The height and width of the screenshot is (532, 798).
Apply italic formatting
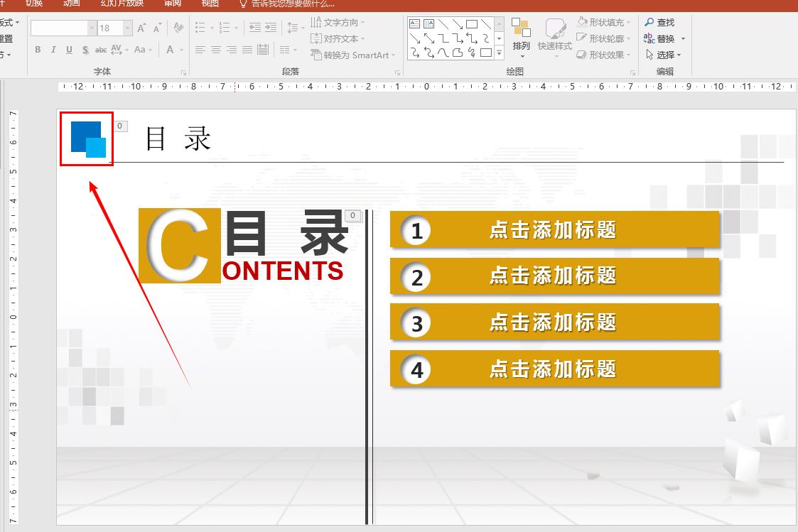click(x=53, y=50)
